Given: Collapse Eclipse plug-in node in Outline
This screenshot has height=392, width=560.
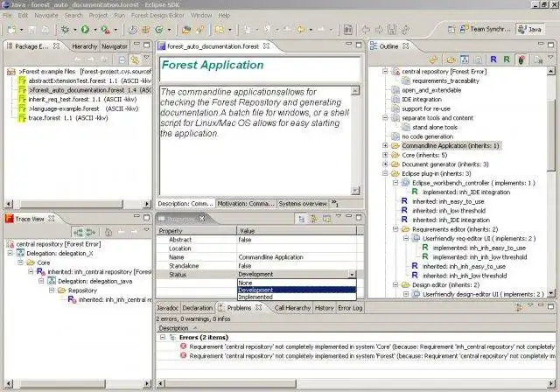Looking at the screenshot, I should tap(385, 173).
